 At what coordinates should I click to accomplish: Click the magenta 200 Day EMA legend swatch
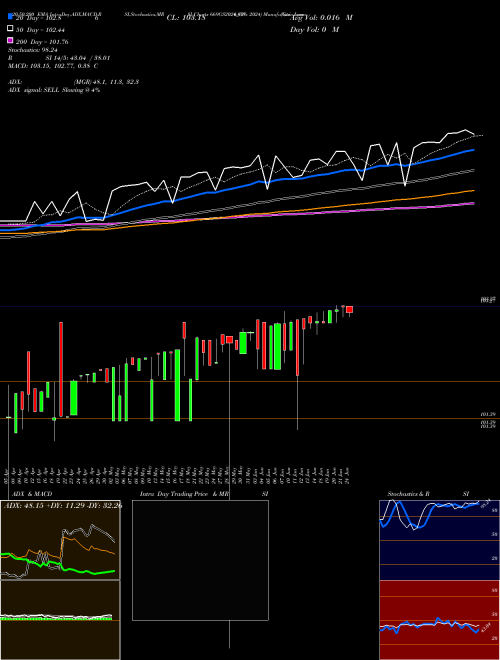[x=10, y=40]
